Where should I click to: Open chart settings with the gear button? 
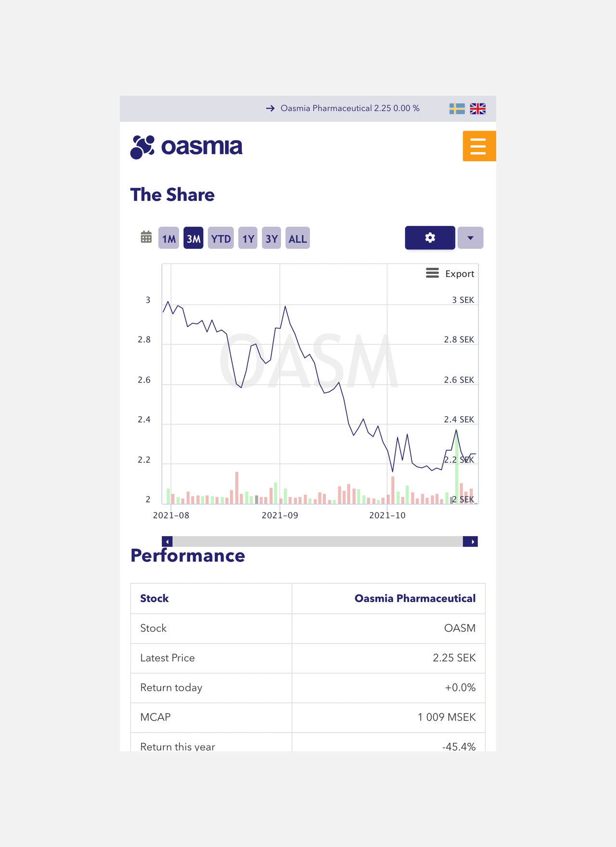coord(430,238)
